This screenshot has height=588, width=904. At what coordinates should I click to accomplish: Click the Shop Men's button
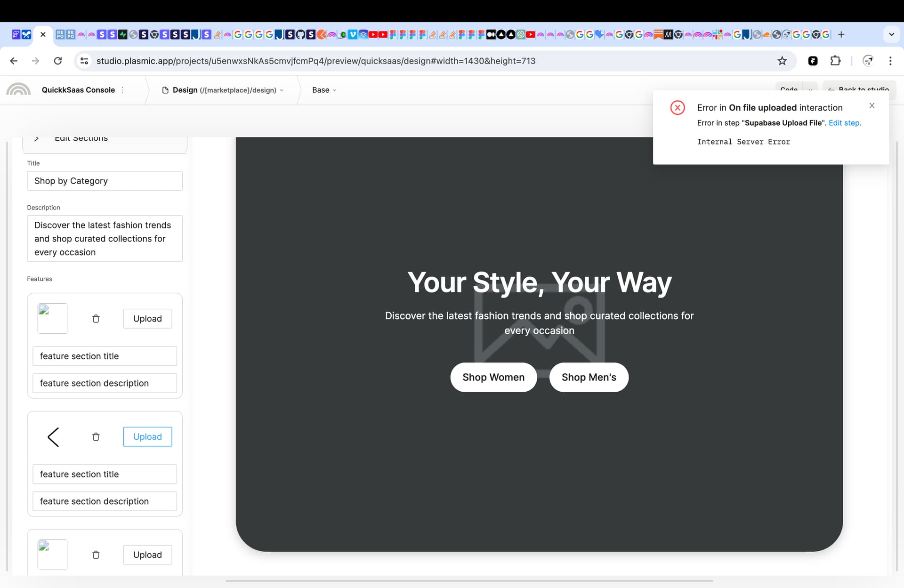tap(589, 377)
